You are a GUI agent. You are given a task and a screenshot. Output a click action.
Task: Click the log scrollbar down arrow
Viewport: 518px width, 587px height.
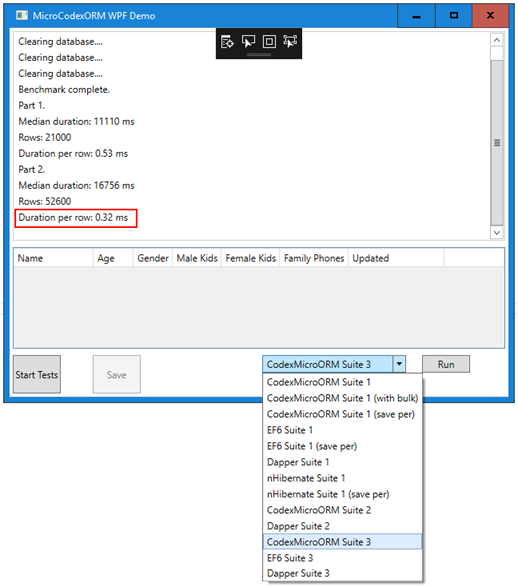click(497, 232)
